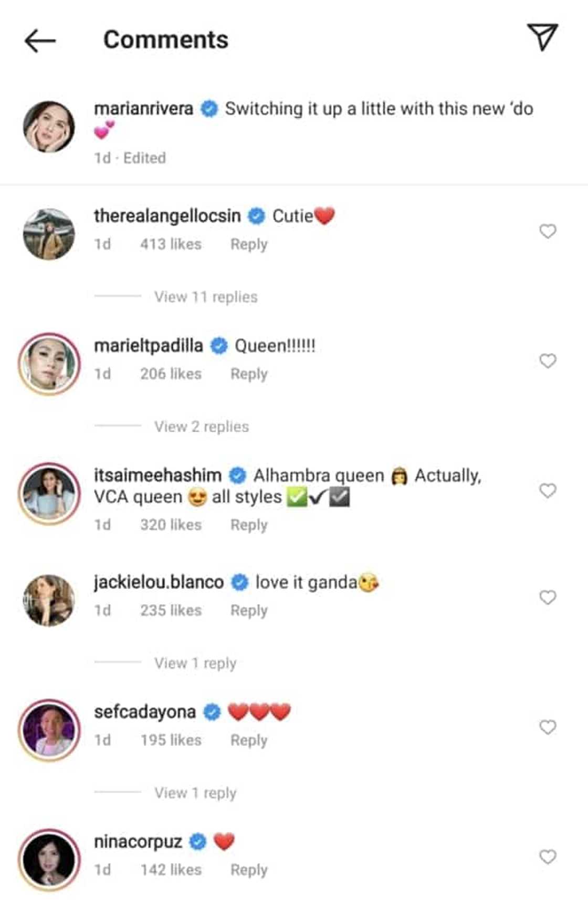Open marieltpadilla's story avatar
Image resolution: width=588 pixels, height=920 pixels.
tap(49, 364)
